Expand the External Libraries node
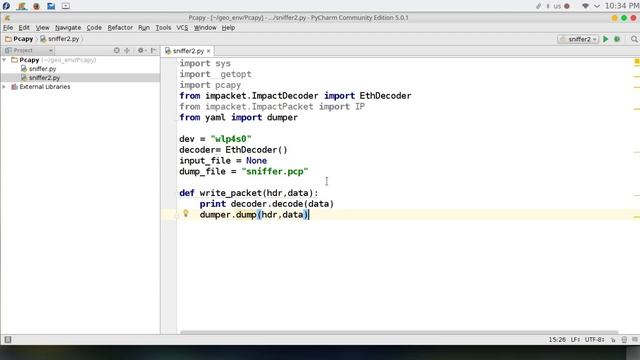 [4, 87]
